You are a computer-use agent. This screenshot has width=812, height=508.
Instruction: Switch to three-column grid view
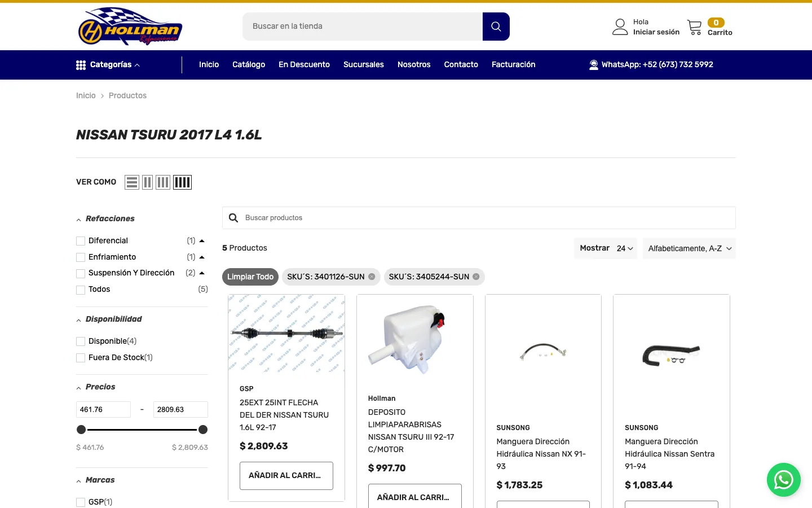pyautogui.click(x=163, y=182)
